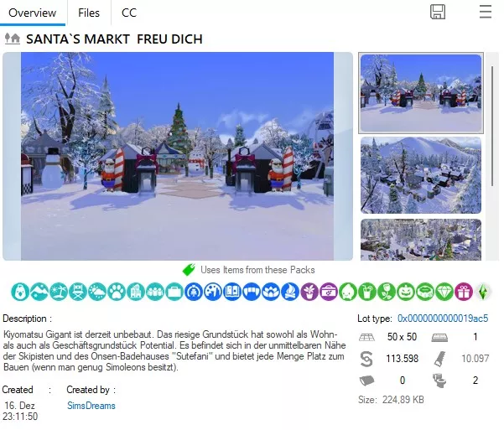Click the Snowy Escape mountain pack icon
Viewport: 504px width, 430px height.
click(39, 292)
